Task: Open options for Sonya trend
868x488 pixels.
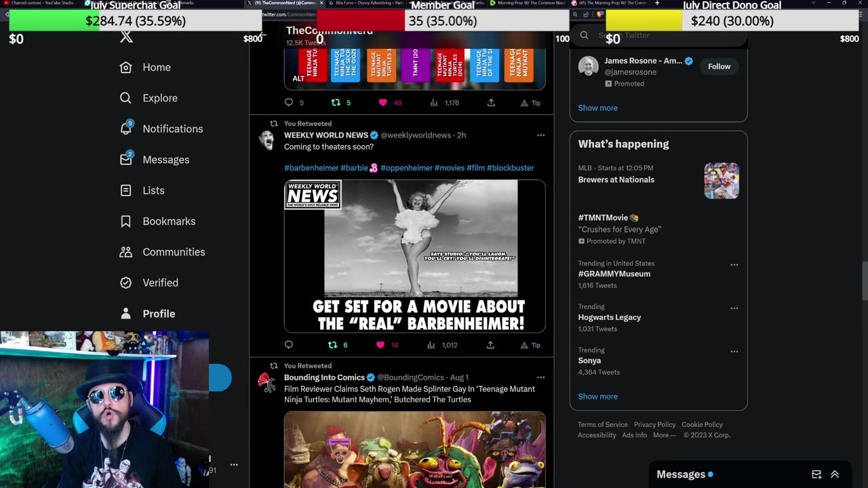Action: (x=734, y=352)
